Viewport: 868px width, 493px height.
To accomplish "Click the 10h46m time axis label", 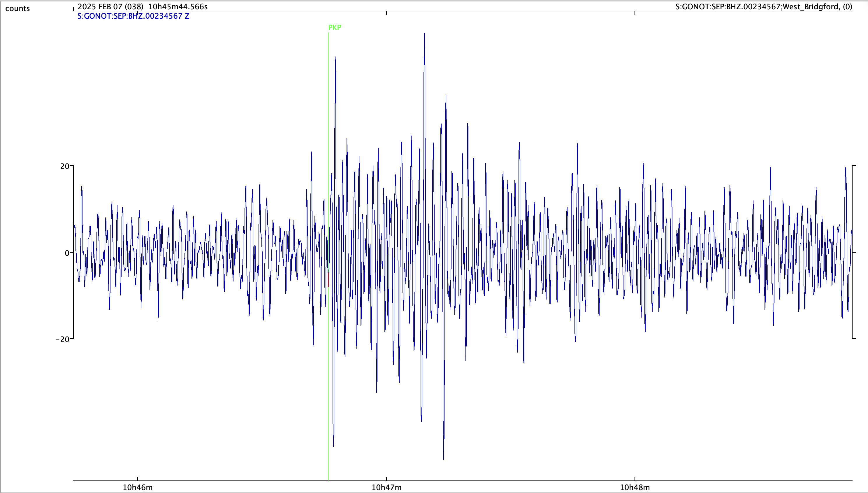I will (x=138, y=487).
